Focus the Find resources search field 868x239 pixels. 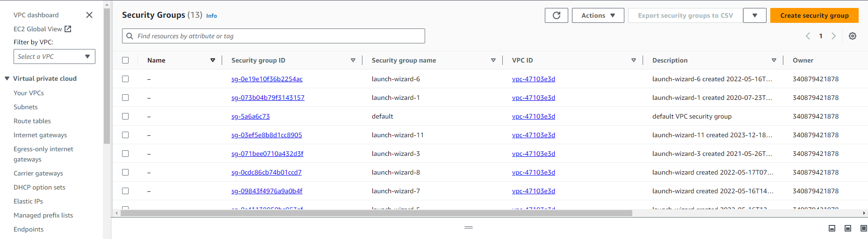[x=274, y=36]
